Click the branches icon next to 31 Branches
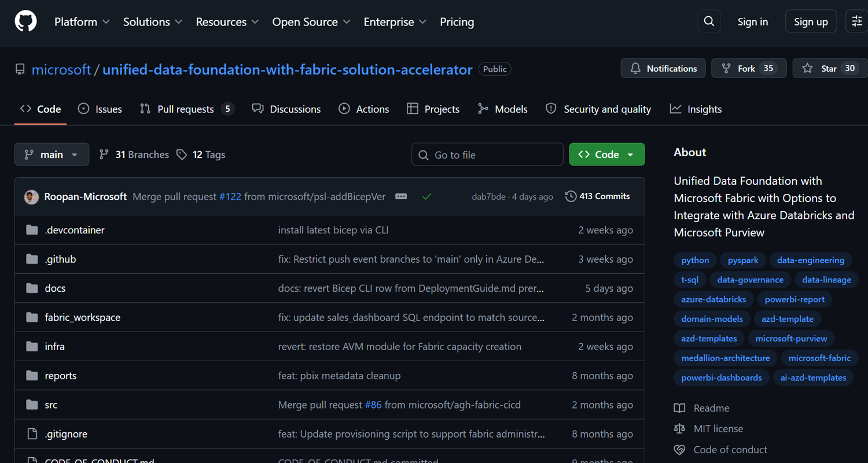 [104, 155]
